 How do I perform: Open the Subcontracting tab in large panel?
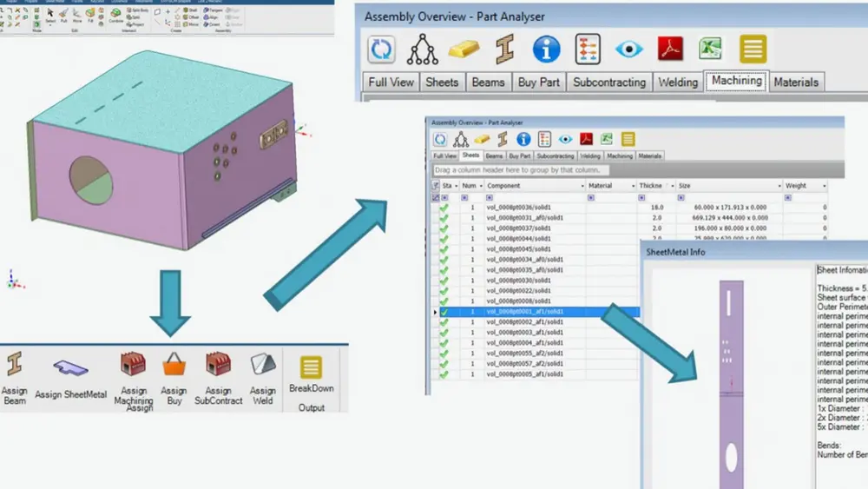pyautogui.click(x=609, y=83)
